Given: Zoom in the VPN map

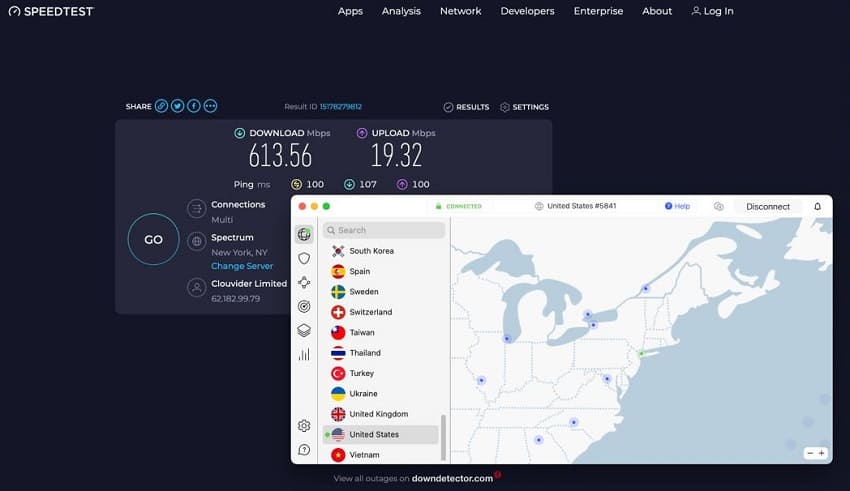Looking at the screenshot, I should tap(822, 453).
